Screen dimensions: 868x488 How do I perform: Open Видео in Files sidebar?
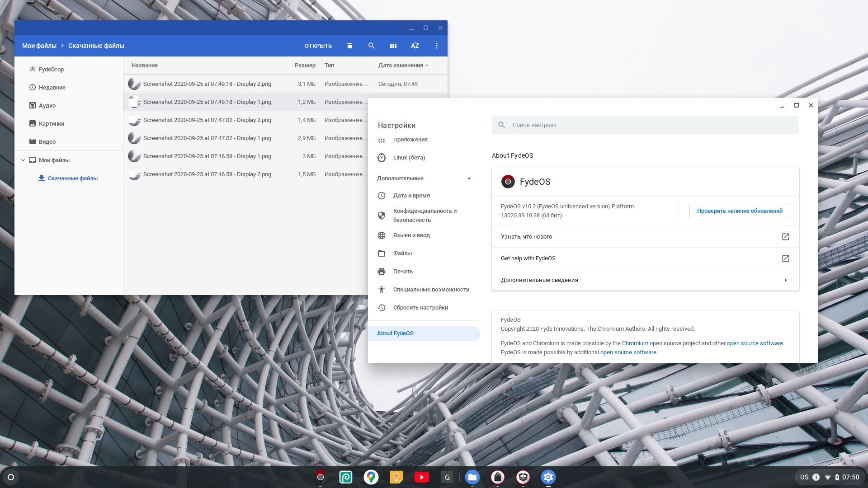point(69,141)
